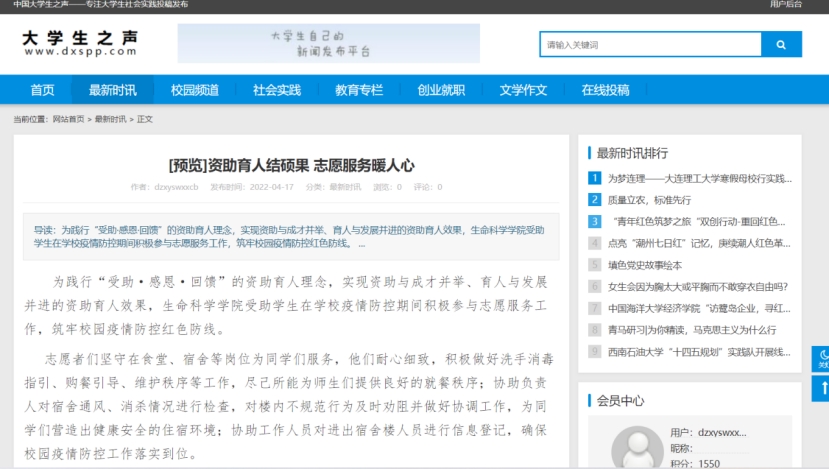Go to 首页 in navigation bar
Screen dimensions: 829x469
(42, 90)
